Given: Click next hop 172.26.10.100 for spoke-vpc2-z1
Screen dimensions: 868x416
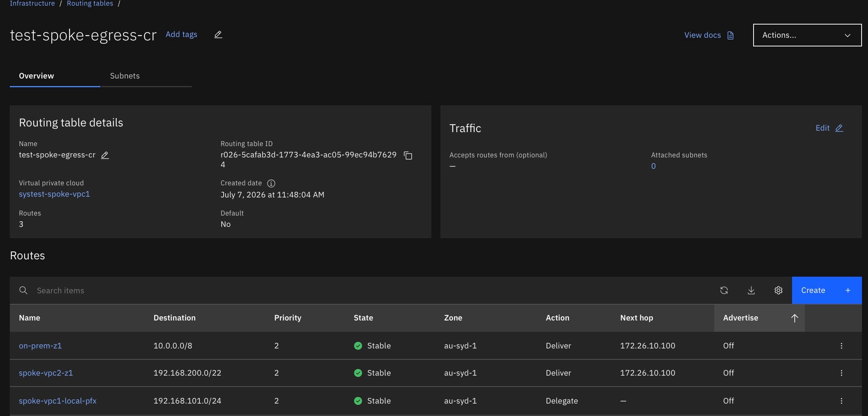Looking at the screenshot, I should pos(648,373).
